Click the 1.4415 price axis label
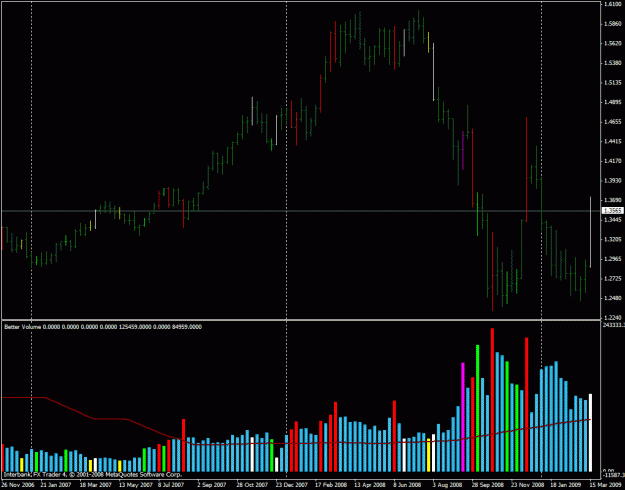Viewport: 625px width, 490px height. pos(613,142)
